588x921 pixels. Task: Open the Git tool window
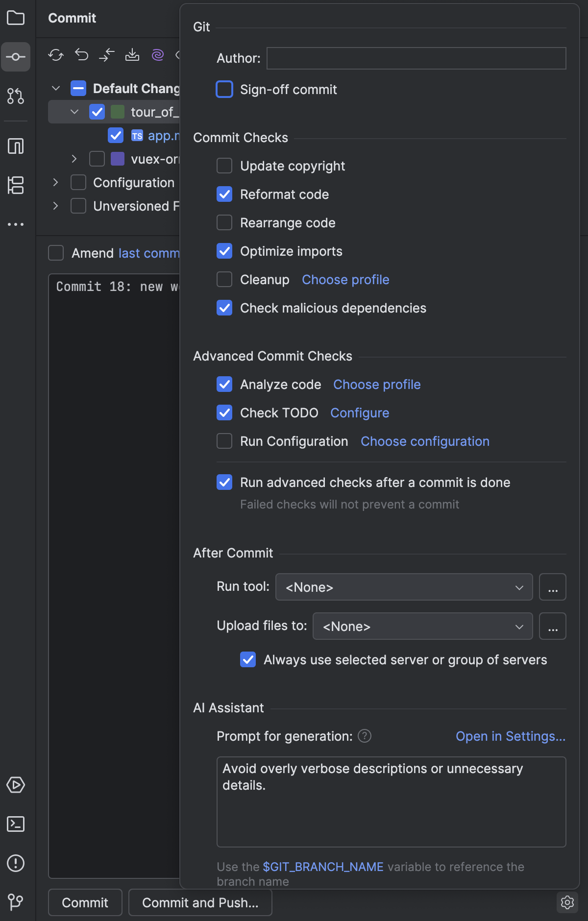[16, 901]
